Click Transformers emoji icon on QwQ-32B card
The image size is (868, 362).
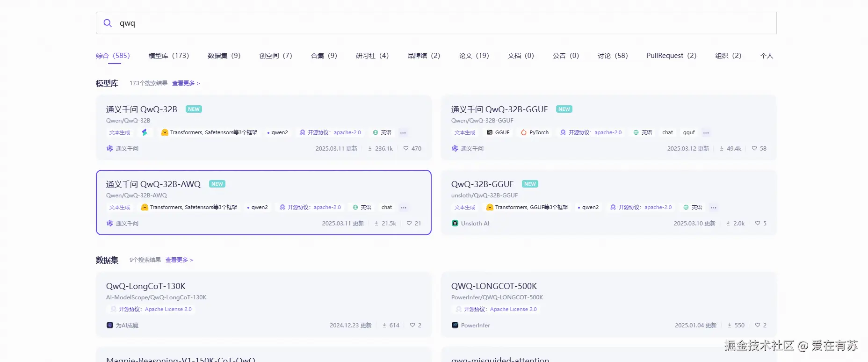tap(165, 132)
